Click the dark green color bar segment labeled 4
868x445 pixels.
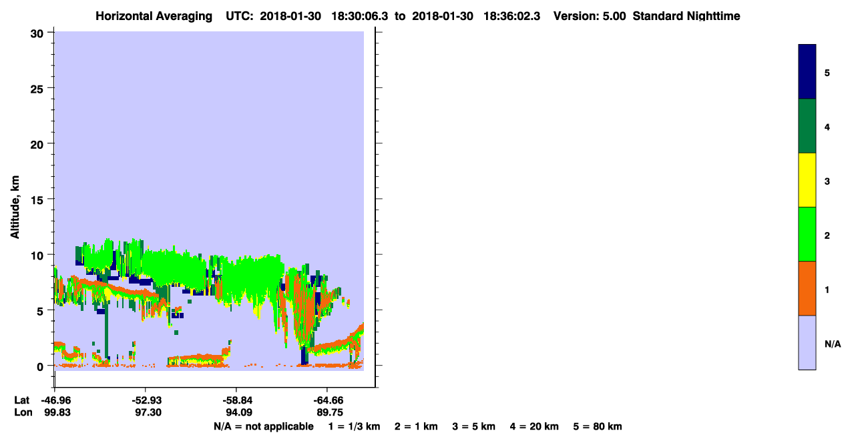pyautogui.click(x=807, y=126)
